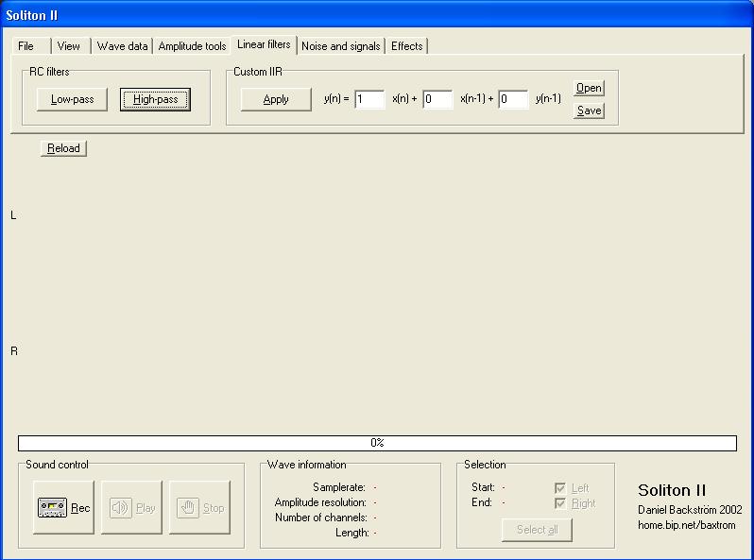Click the Length label
The width and height of the screenshot is (754, 560).
coord(352,533)
